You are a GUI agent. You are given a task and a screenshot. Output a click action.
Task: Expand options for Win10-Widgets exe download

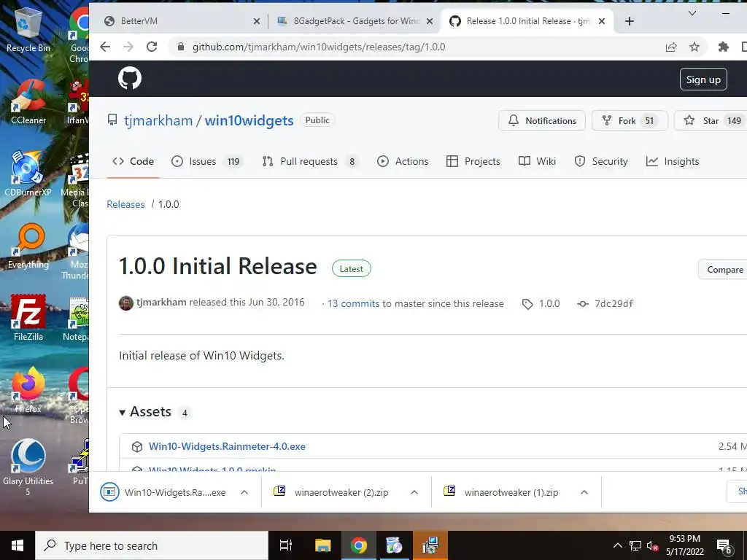(244, 492)
